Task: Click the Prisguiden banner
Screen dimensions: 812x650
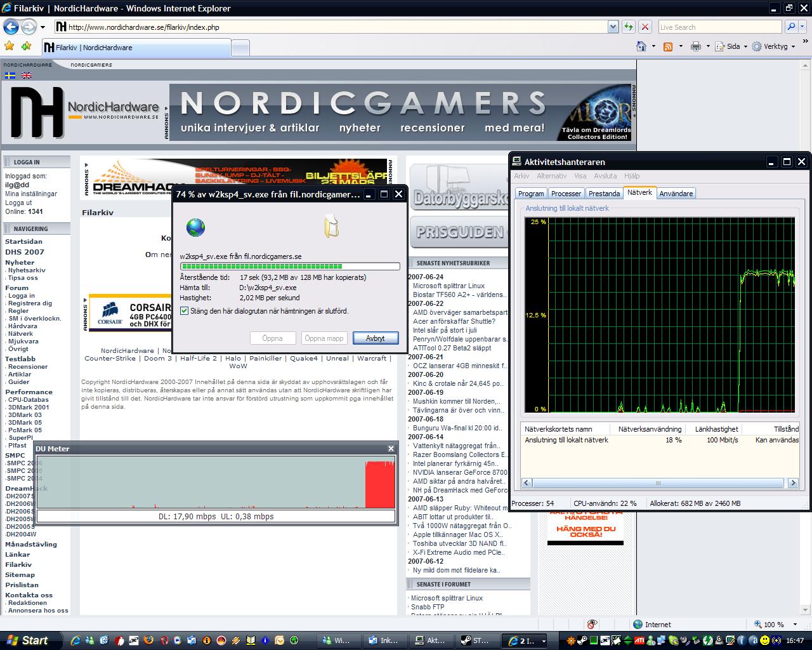Action: (458, 232)
